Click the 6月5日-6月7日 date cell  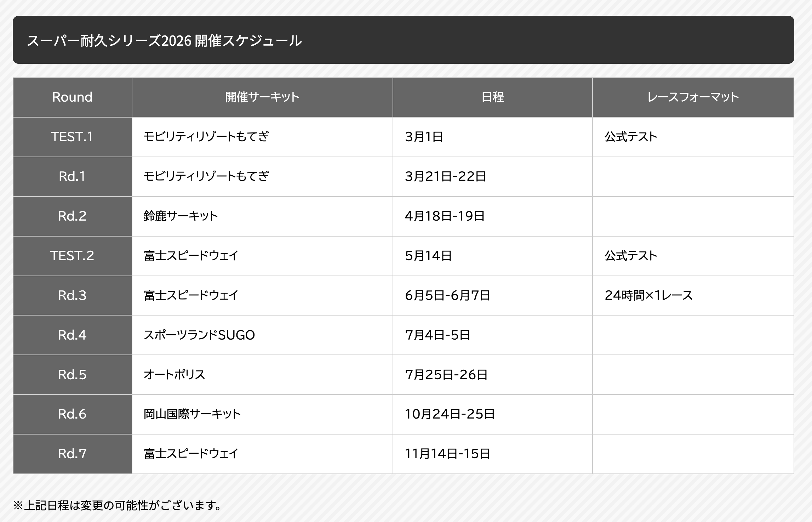(x=447, y=295)
